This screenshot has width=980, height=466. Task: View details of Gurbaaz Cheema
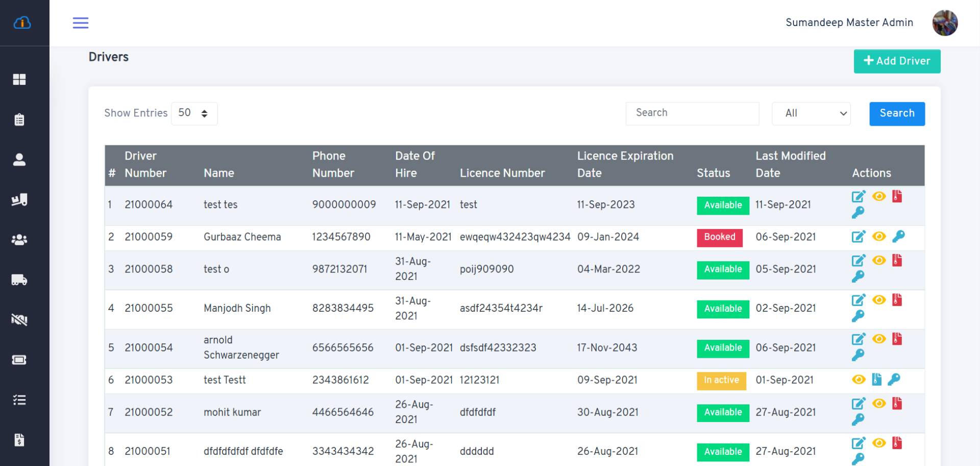coord(879,236)
